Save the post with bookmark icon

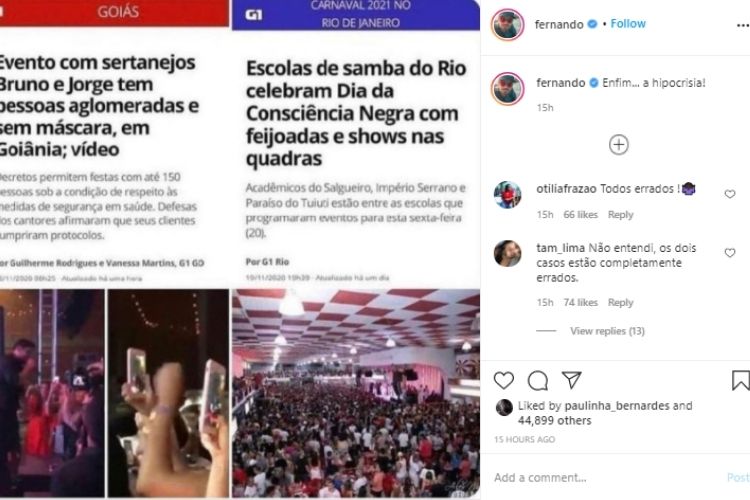pos(740,380)
